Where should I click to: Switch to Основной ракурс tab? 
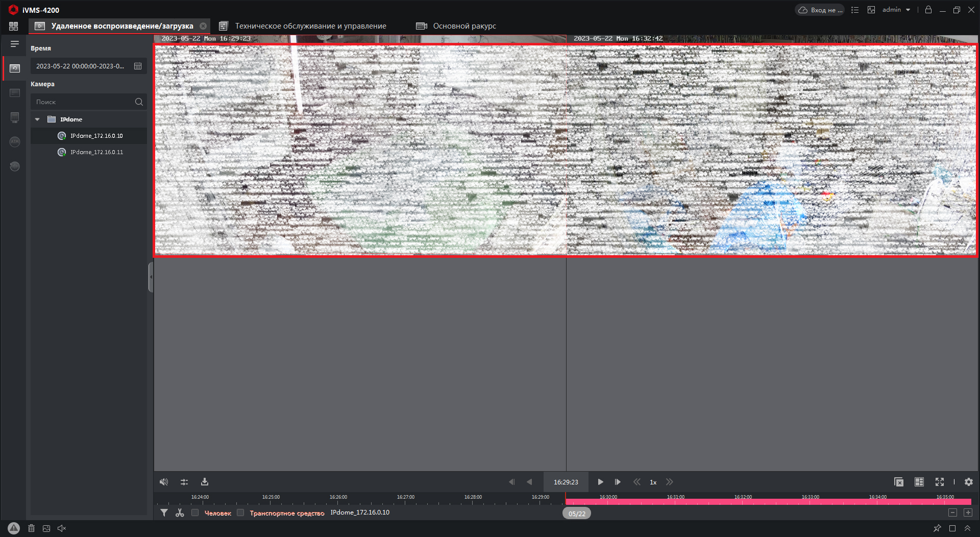click(x=464, y=26)
